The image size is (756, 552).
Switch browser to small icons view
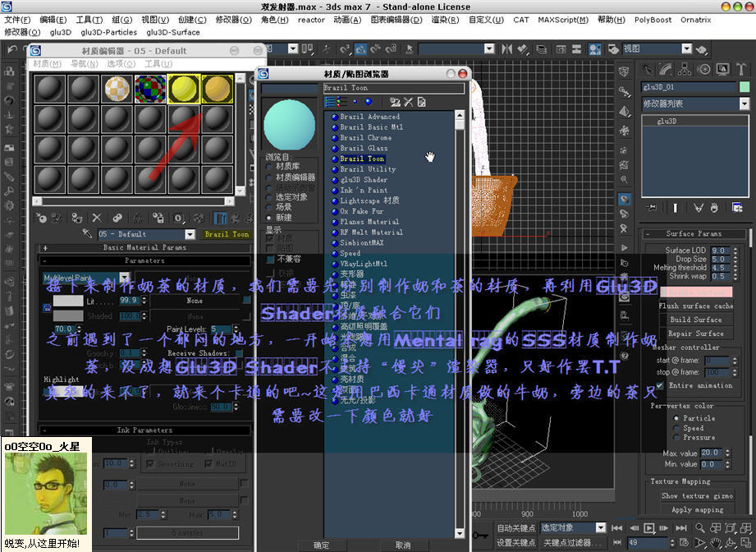(x=355, y=102)
